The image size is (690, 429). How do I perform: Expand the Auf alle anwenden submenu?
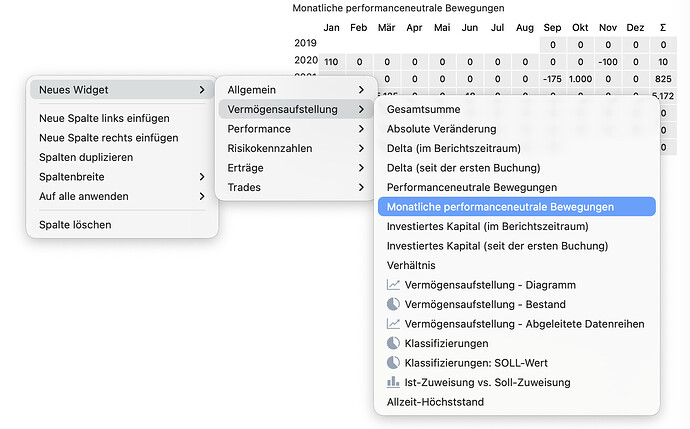120,196
